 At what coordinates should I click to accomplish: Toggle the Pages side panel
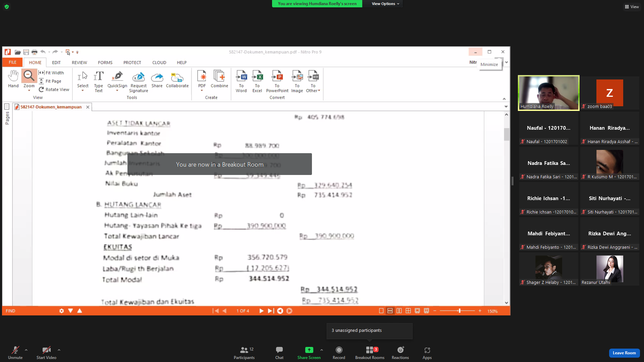click(7, 114)
